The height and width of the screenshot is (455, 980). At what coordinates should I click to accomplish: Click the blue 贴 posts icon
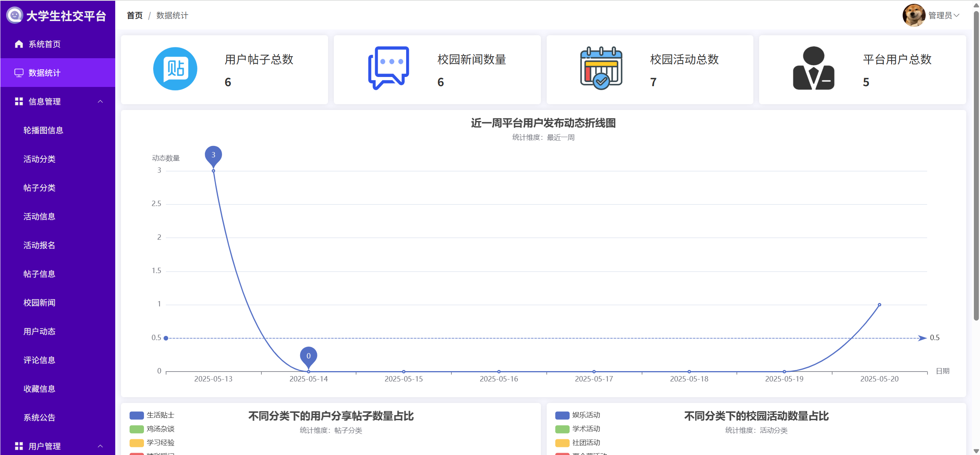(175, 69)
